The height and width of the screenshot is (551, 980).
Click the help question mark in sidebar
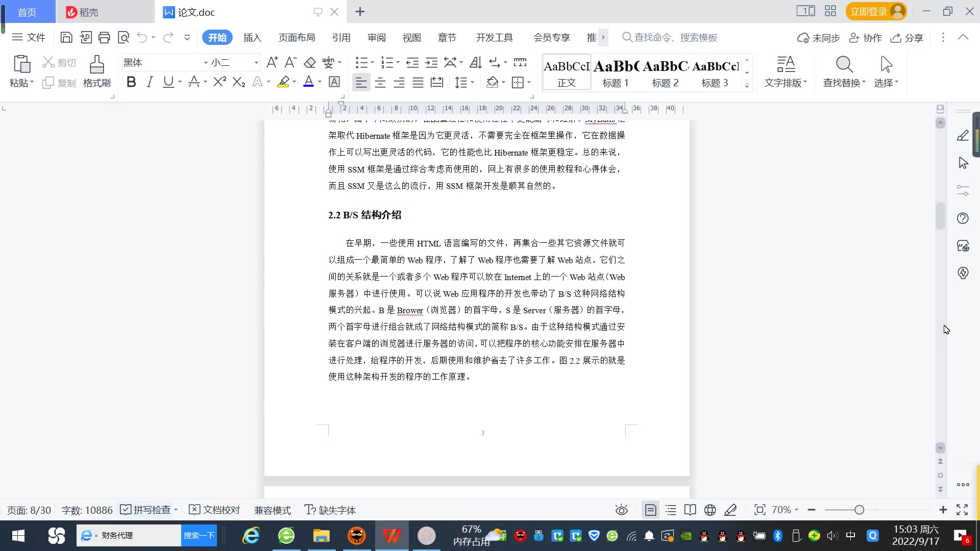(963, 218)
